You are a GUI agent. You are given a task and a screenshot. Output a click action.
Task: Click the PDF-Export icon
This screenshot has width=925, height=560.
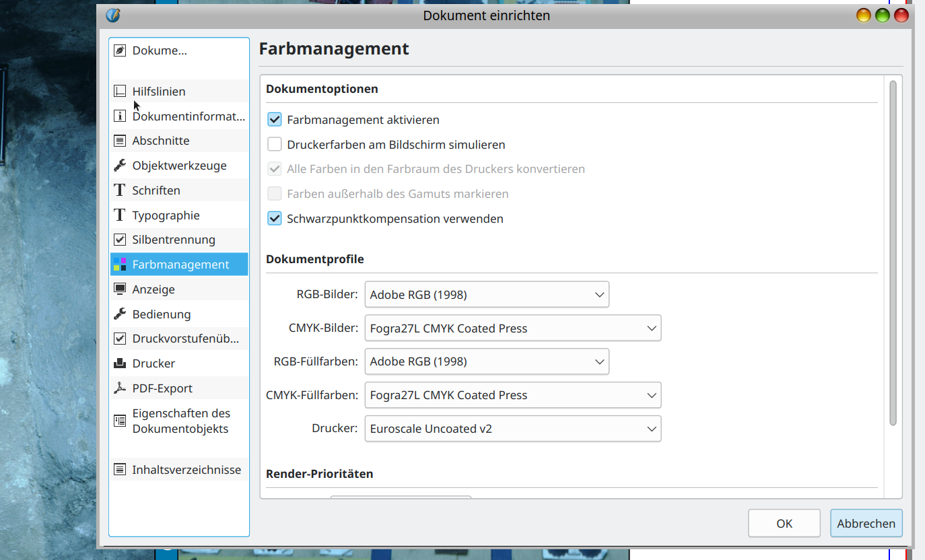coord(120,388)
